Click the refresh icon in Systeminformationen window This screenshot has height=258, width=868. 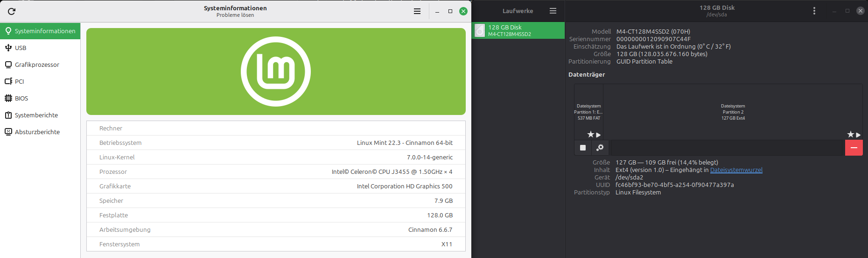(12, 11)
